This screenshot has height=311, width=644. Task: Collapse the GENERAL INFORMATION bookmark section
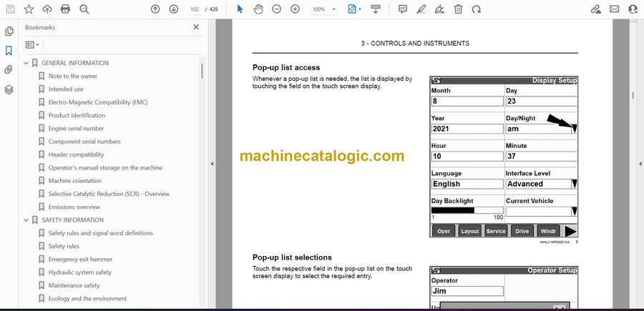(x=26, y=63)
